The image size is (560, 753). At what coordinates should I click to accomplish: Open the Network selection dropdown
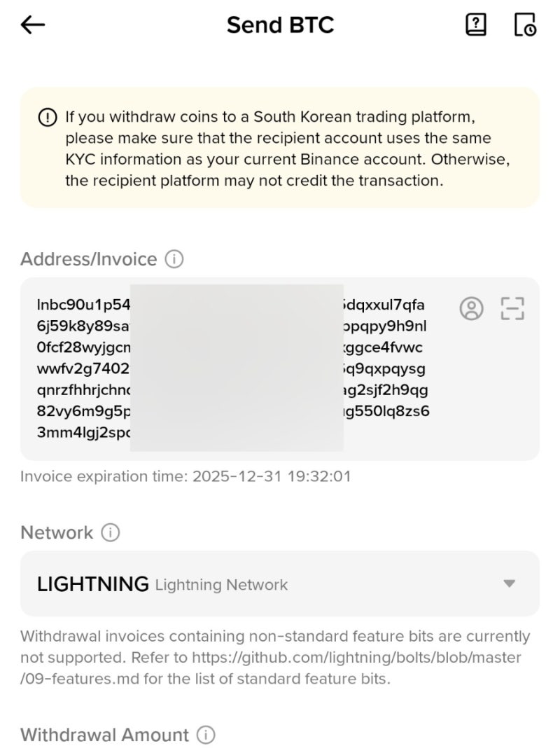pyautogui.click(x=280, y=583)
